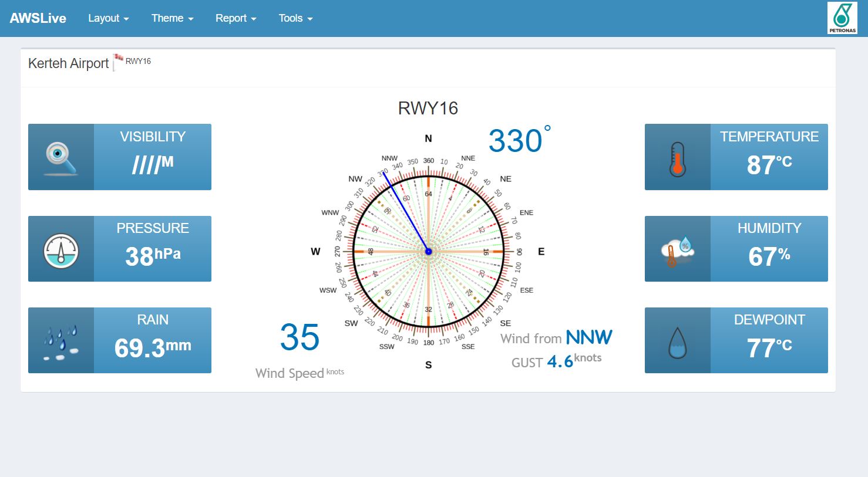Screen dimensions: 868x477
Task: Click the 330° wind direction reading
Action: click(x=516, y=141)
